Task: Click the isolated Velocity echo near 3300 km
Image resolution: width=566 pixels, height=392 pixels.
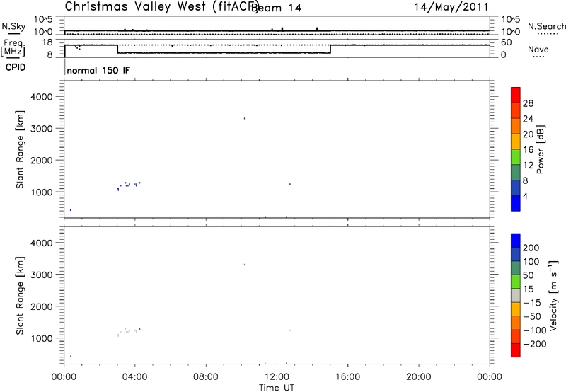Action: (244, 265)
